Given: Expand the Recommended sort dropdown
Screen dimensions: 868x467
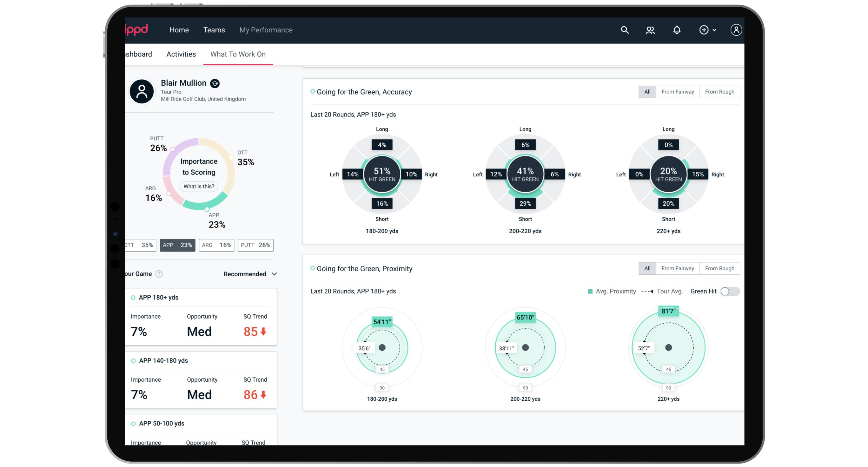Looking at the screenshot, I should point(250,274).
